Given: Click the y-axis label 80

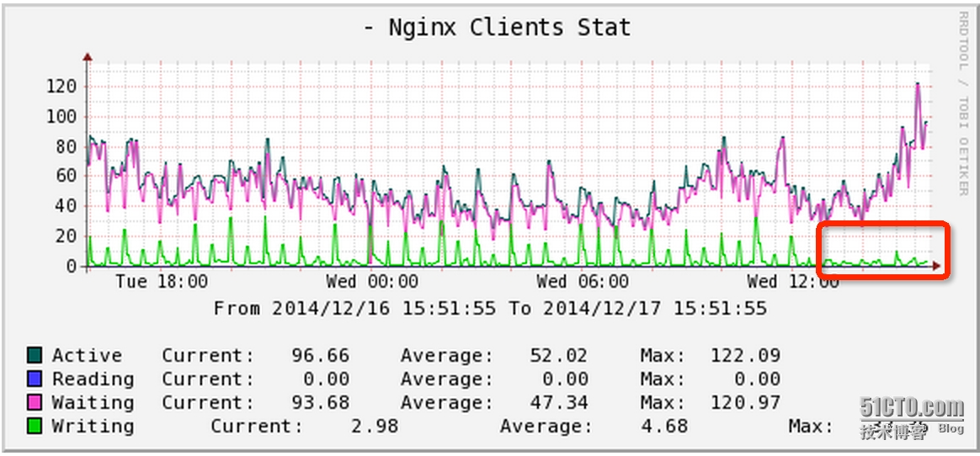Looking at the screenshot, I should [67, 146].
